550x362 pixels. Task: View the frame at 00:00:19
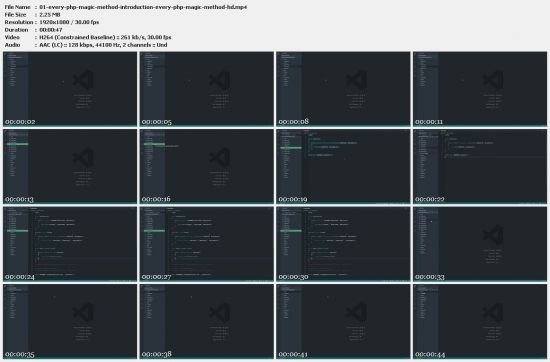click(343, 166)
